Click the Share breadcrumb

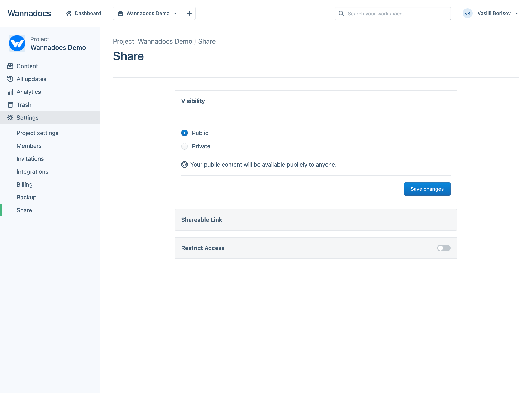(x=207, y=41)
